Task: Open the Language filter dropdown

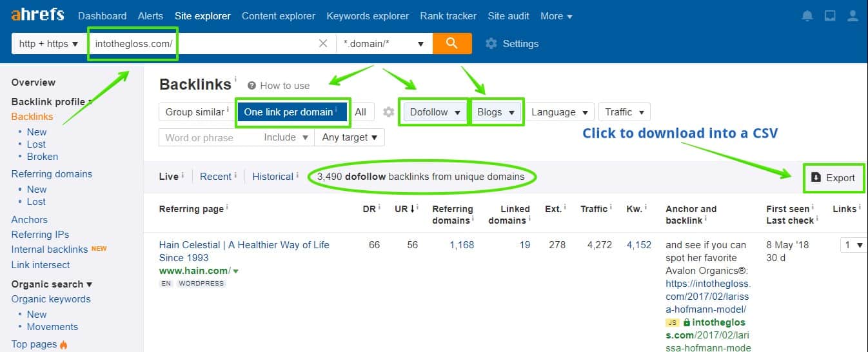Action: 559,112
